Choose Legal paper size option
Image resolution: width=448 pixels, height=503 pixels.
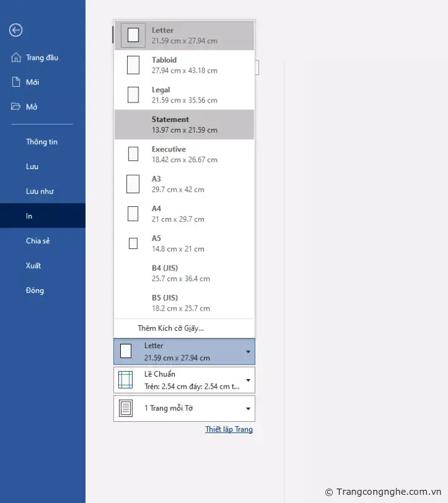click(184, 95)
